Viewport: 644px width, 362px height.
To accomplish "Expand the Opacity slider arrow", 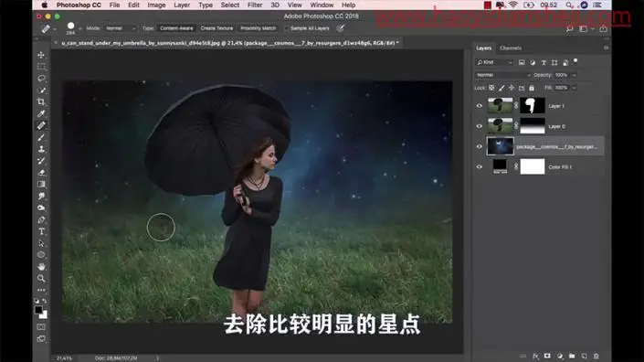I will coord(574,75).
